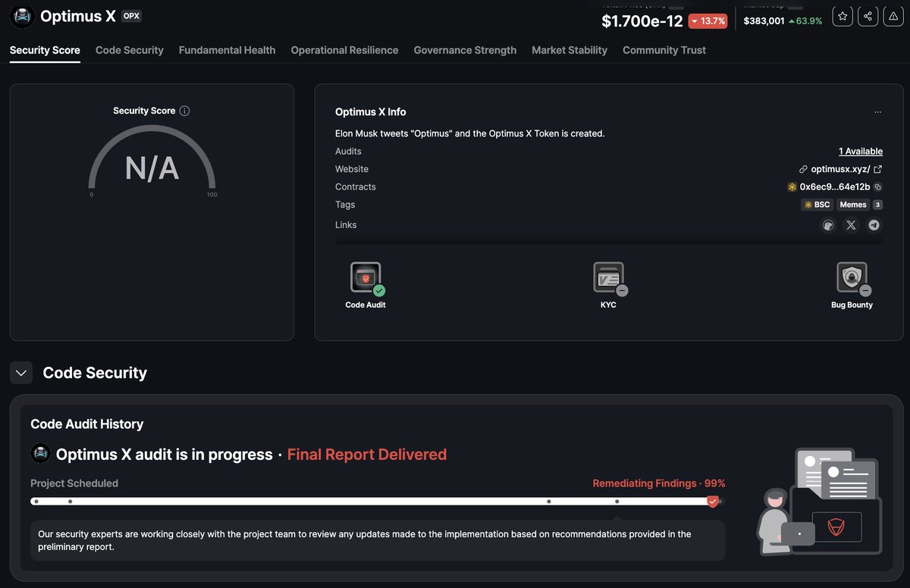Click the Optimus X logo in the header

[22, 16]
